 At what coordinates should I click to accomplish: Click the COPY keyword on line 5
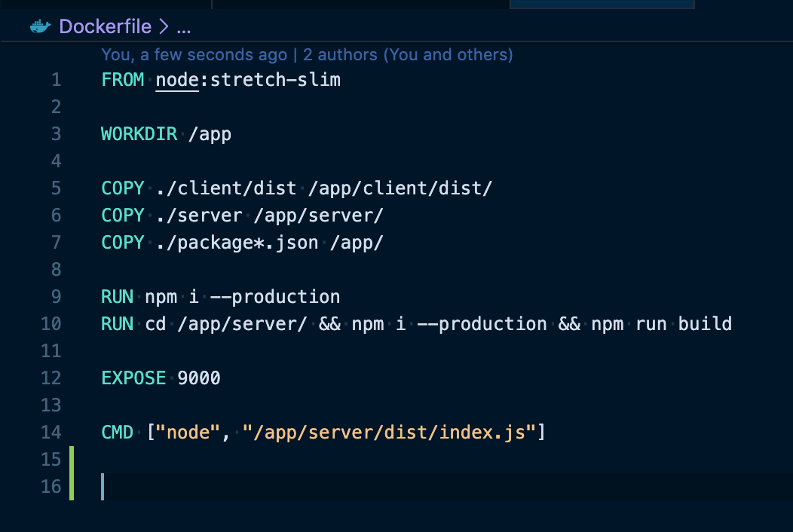tap(122, 188)
